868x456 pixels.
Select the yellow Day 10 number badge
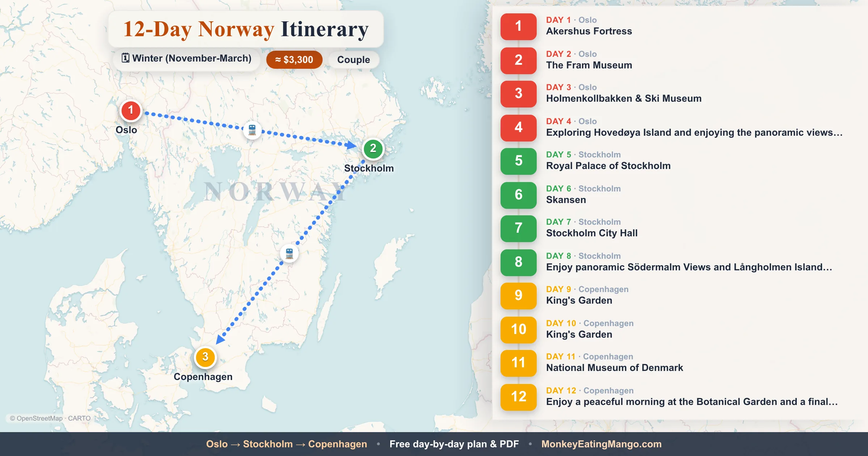click(519, 330)
